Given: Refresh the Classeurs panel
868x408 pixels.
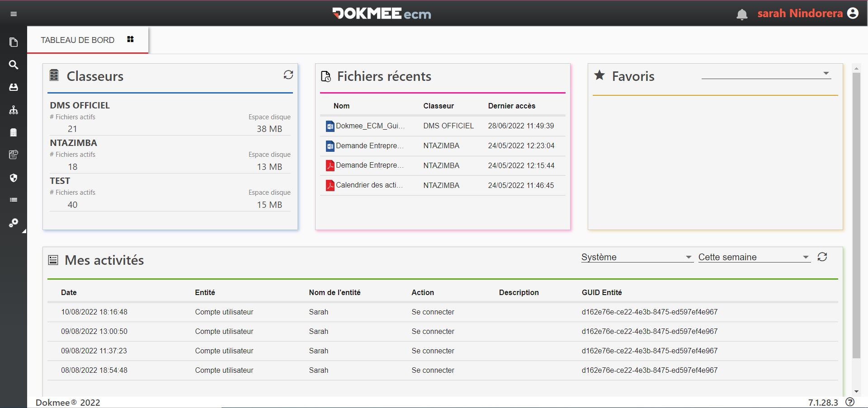Looking at the screenshot, I should coord(288,75).
